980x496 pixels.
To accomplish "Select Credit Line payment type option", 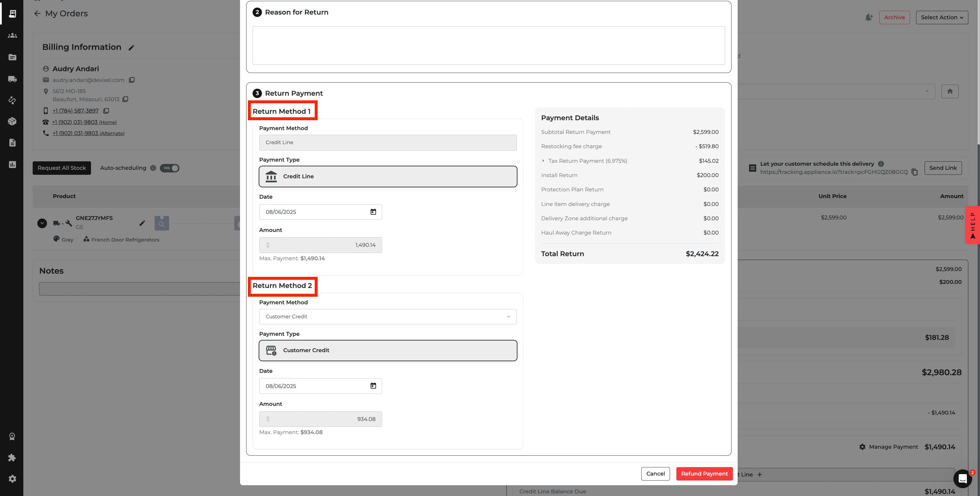I will (388, 176).
